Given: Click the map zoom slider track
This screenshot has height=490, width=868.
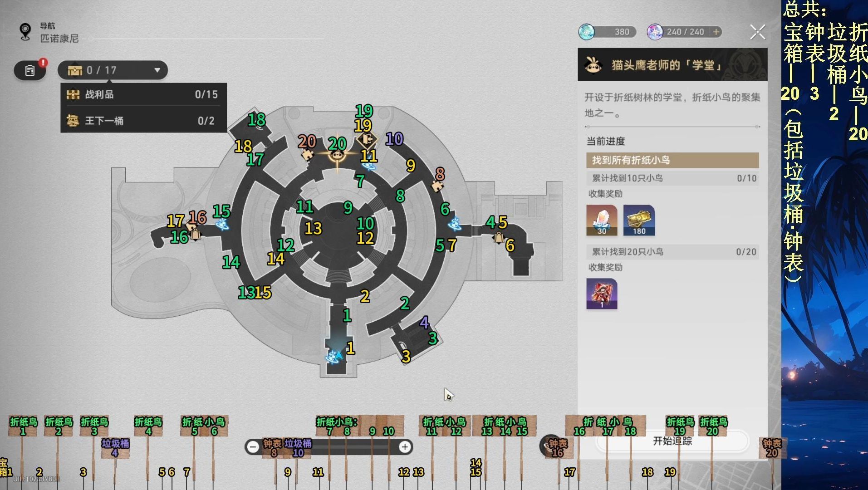Looking at the screenshot, I should click(x=329, y=447).
